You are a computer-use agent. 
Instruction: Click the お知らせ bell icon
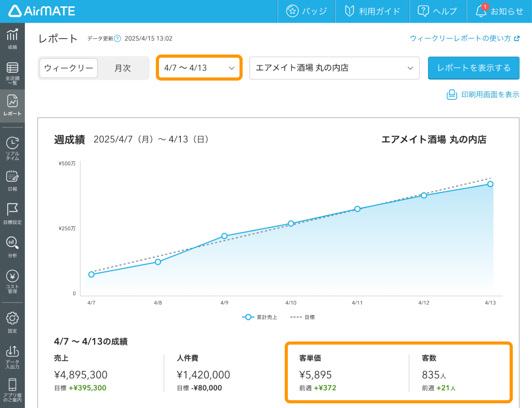coord(481,11)
